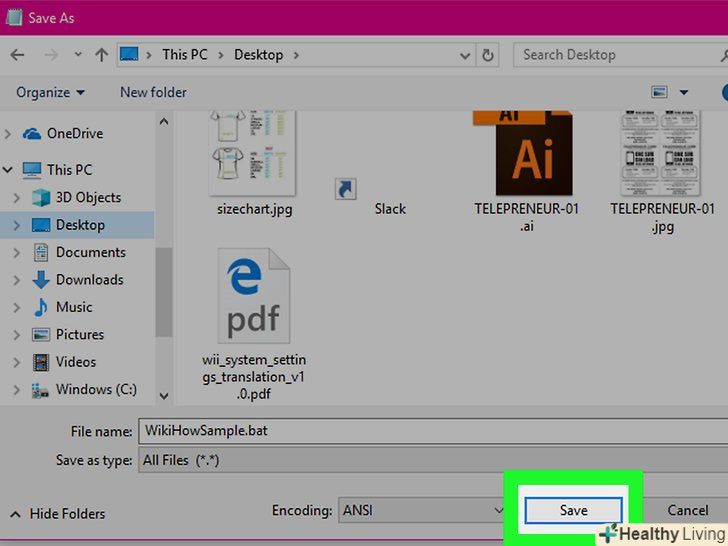
Task: Select the TELEPRENEUR-01.ai Illustrator file icon
Action: click(x=524, y=152)
